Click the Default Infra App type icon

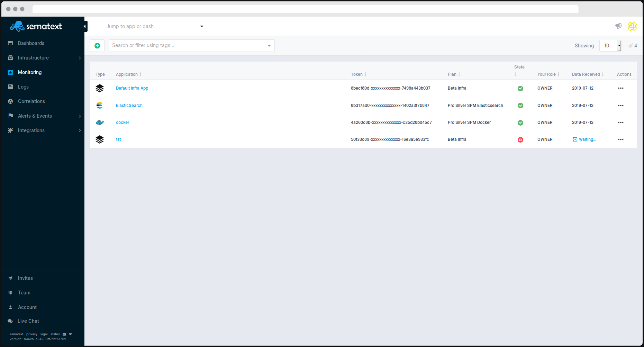click(x=100, y=88)
